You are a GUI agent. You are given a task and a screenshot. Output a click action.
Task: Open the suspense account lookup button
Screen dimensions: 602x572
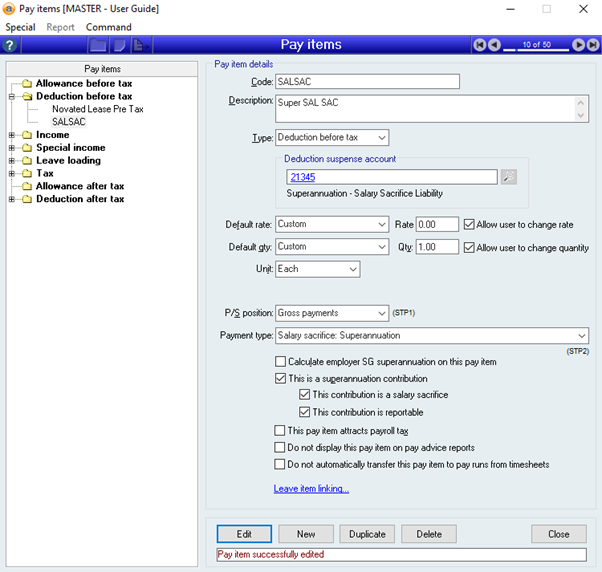click(x=509, y=177)
